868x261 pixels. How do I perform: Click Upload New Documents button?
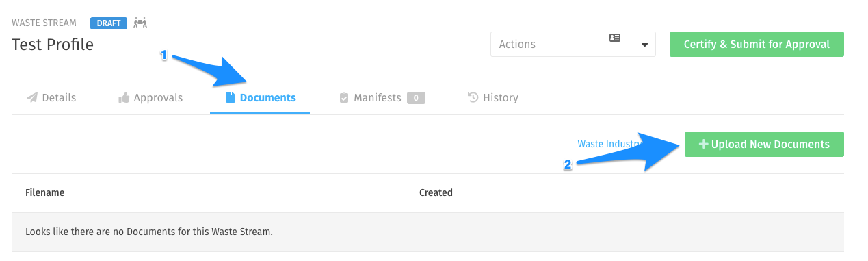coord(764,145)
